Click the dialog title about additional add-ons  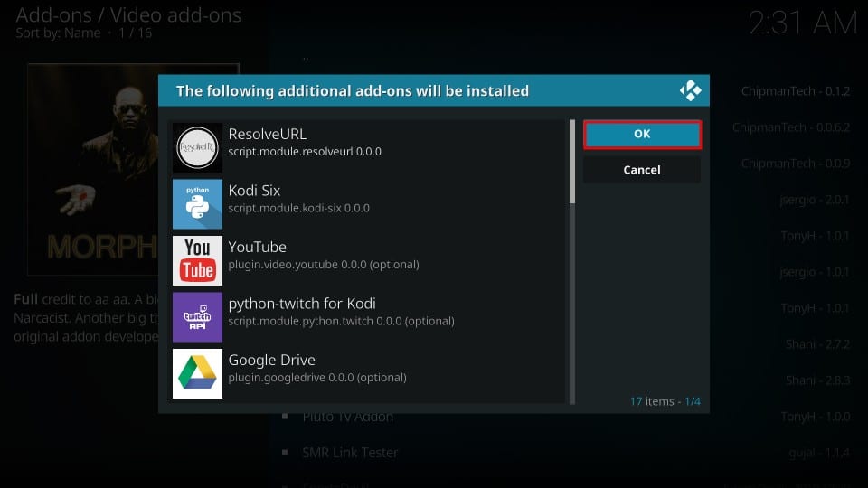[x=352, y=90]
